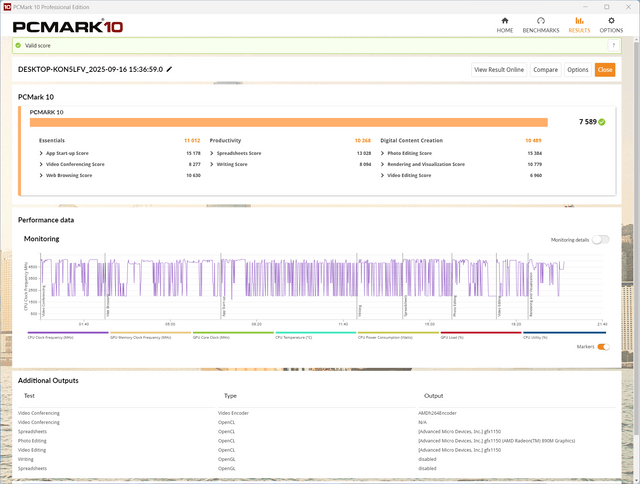Expand the App Start-up Score row
The width and height of the screenshot is (640, 484).
(41, 153)
